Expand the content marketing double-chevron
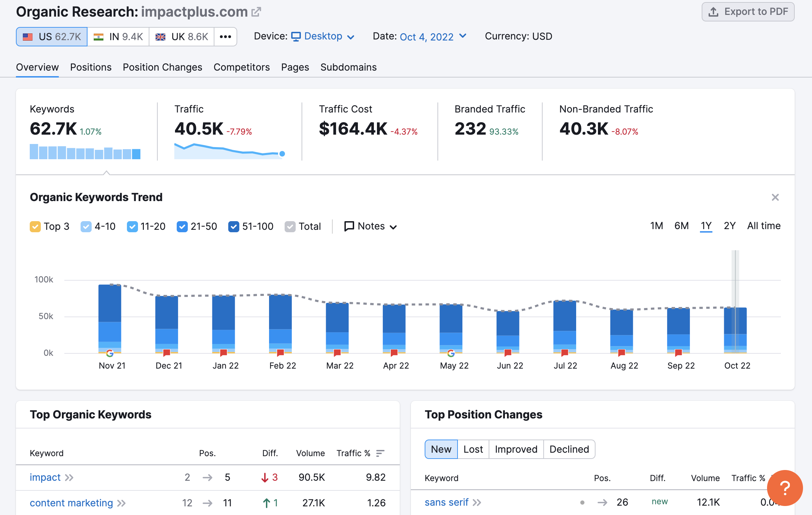Viewport: 812px width, 515px height. [x=121, y=503]
